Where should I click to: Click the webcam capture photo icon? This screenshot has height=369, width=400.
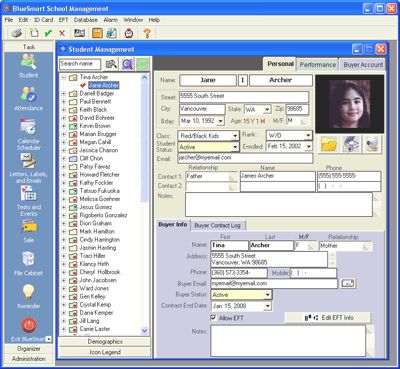pos(372,145)
